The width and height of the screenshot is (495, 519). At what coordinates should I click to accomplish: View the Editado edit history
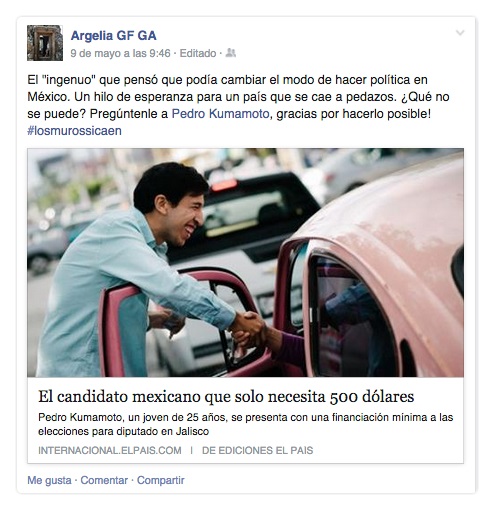pyautogui.click(x=198, y=53)
